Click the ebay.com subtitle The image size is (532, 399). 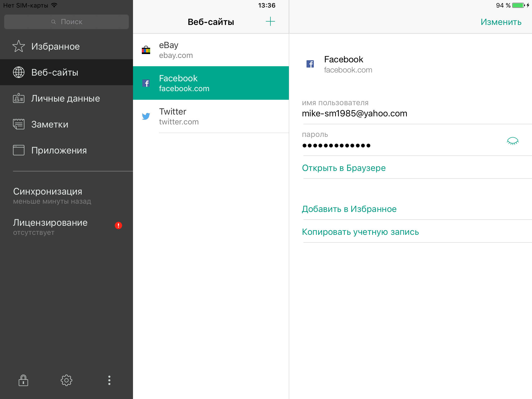(176, 55)
